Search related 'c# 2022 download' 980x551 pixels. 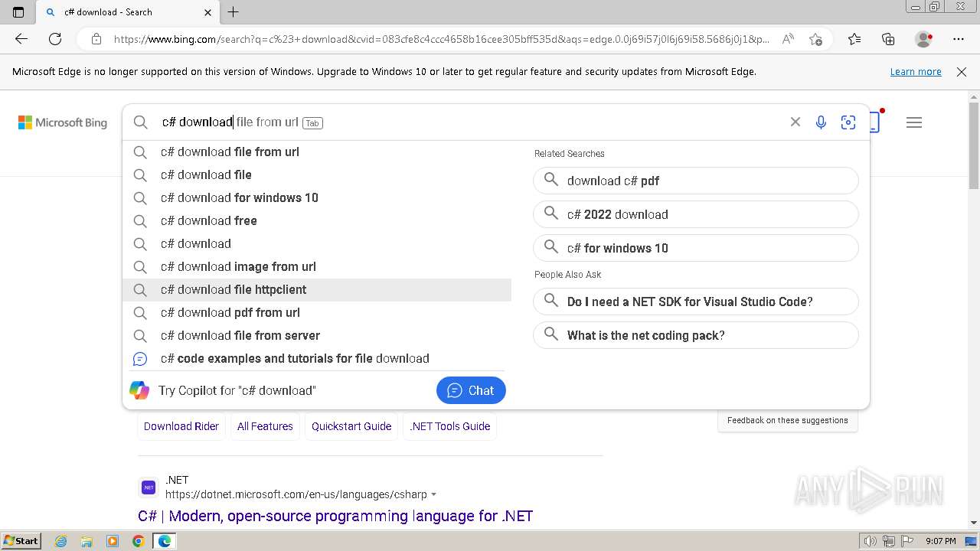(696, 214)
